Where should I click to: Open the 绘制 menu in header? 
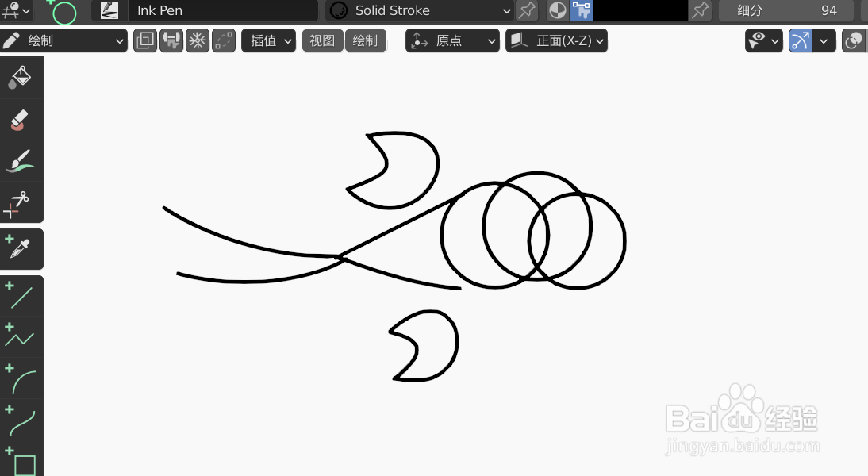365,41
